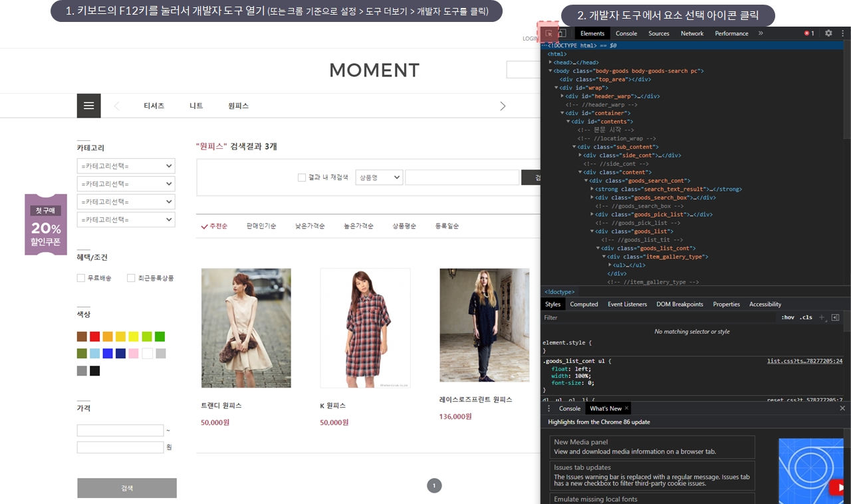Check the 결과 내 재검색 checkbox
This screenshot has height=504, width=851.
point(302,178)
